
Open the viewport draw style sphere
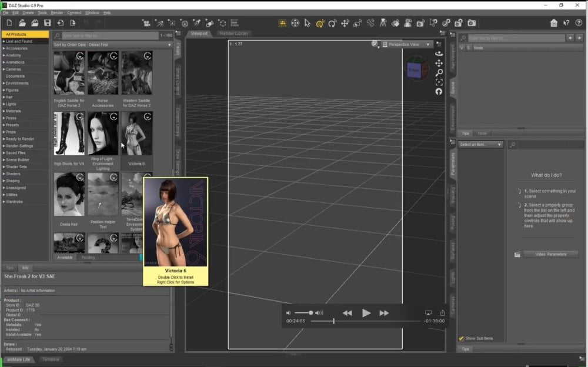click(375, 44)
